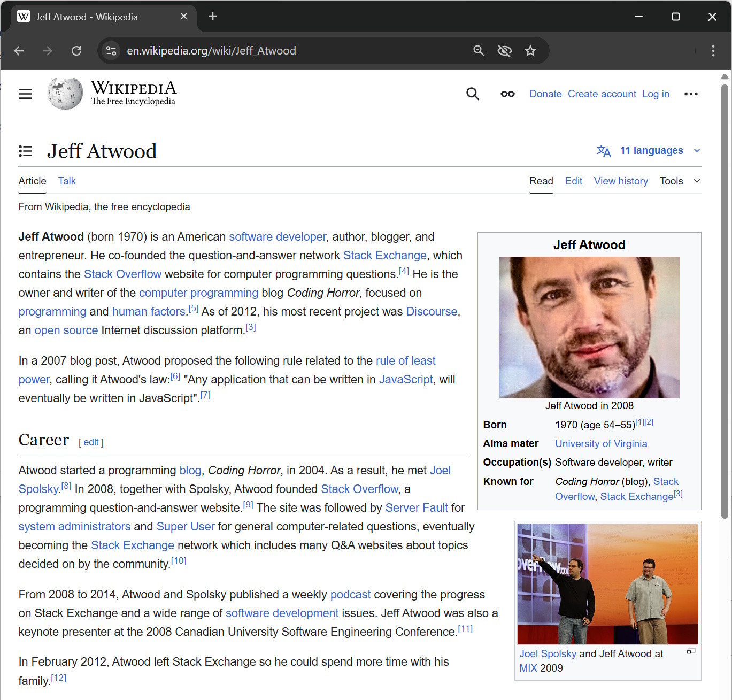The width and height of the screenshot is (732, 700).
Task: Select the View history tab
Action: (x=620, y=181)
